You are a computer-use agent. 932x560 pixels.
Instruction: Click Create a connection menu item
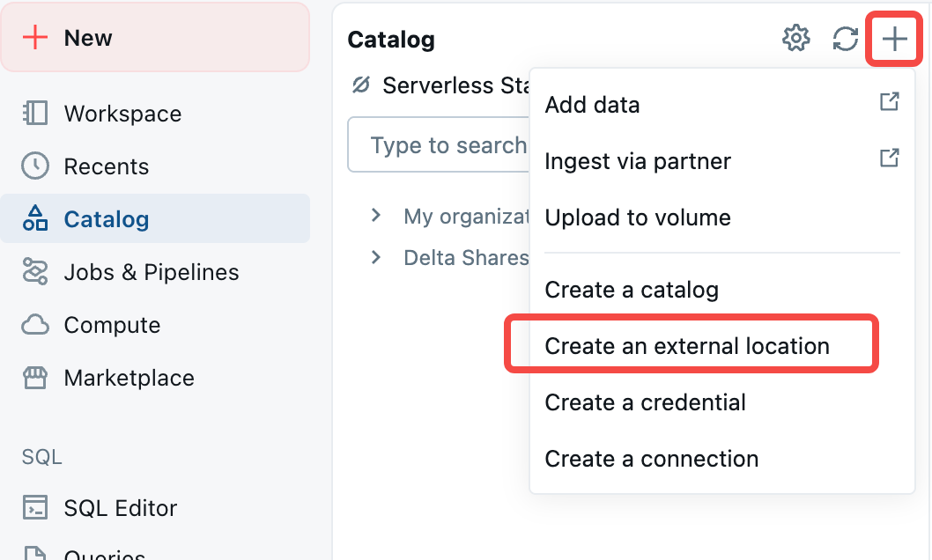651,459
